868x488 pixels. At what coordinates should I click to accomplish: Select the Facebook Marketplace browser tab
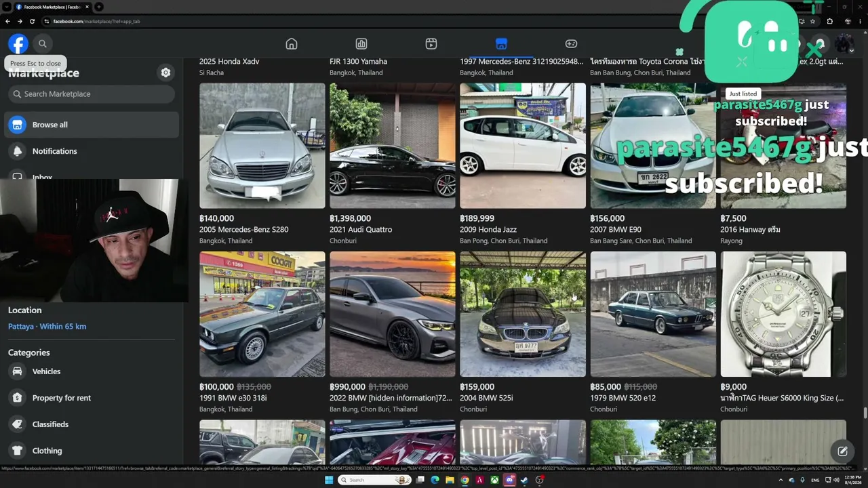[x=52, y=7]
